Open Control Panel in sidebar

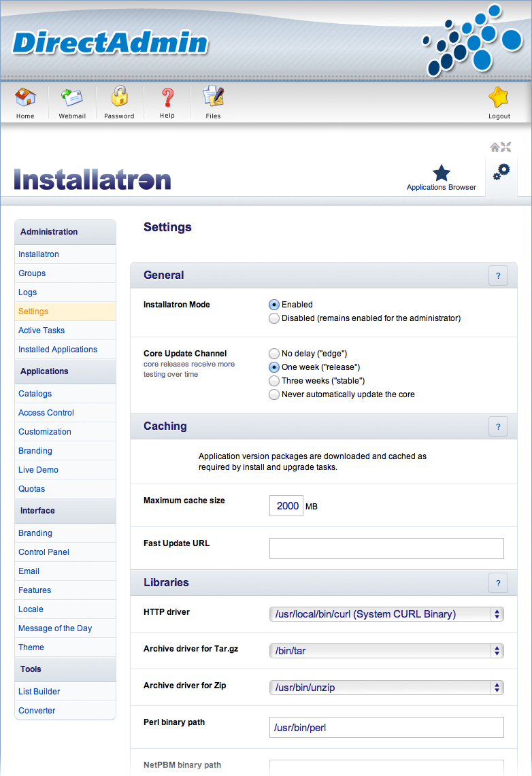[x=65, y=552]
